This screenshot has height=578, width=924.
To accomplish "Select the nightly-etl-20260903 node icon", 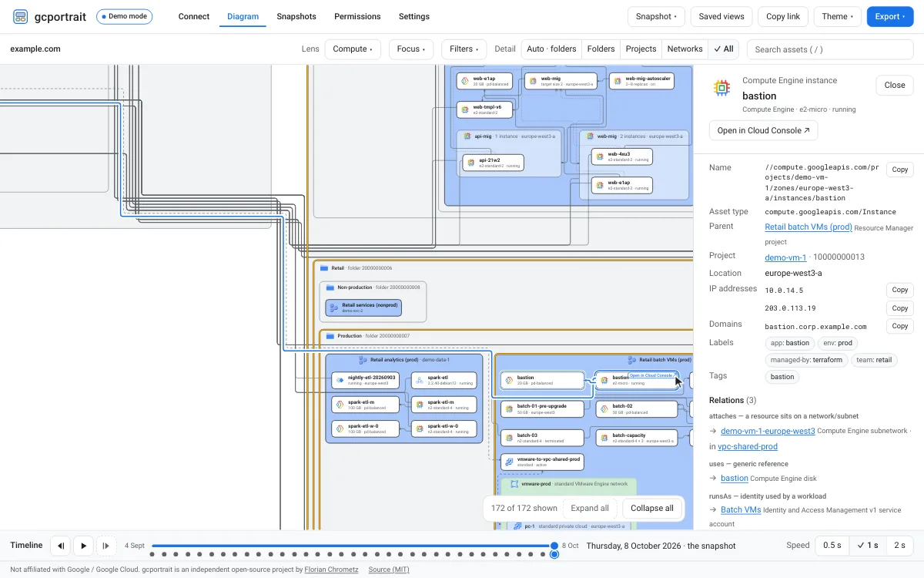I will click(340, 381).
